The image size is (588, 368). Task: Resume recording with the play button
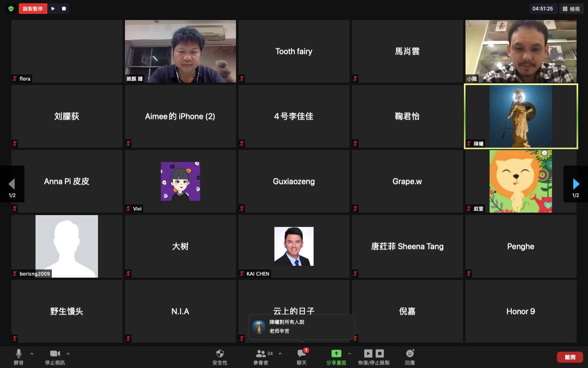click(x=53, y=9)
